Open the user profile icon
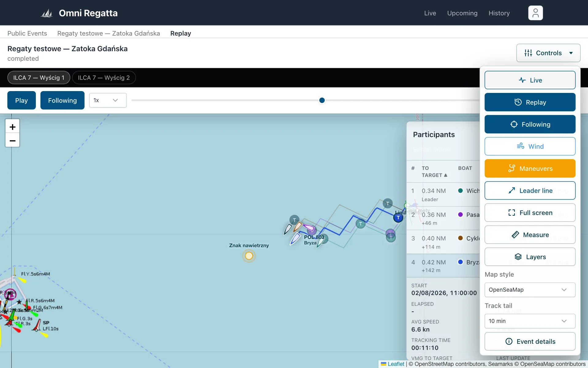This screenshot has height=368, width=588. coord(535,13)
